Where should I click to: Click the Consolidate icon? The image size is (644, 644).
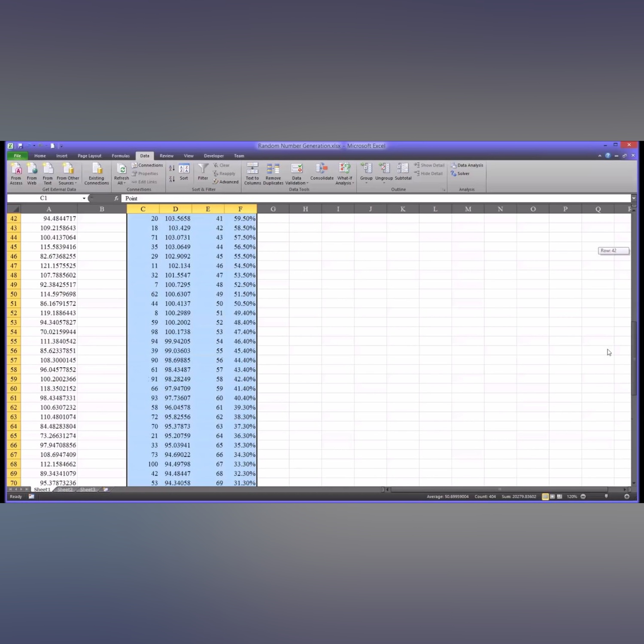322,172
